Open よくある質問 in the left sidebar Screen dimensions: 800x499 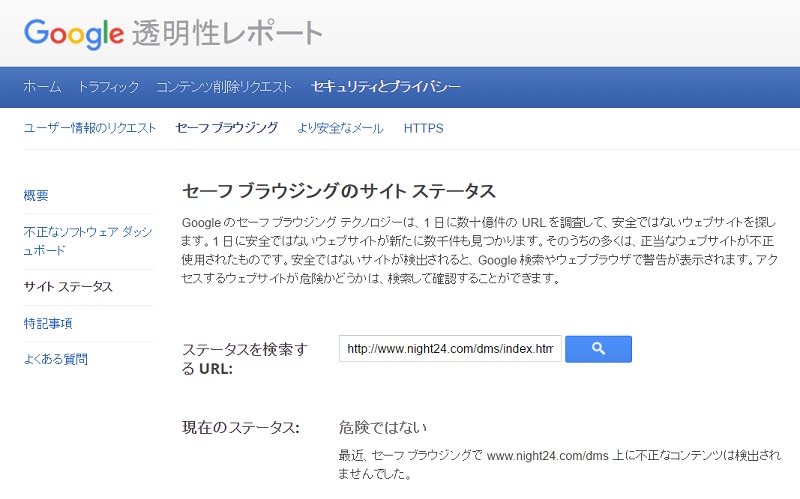tap(55, 359)
